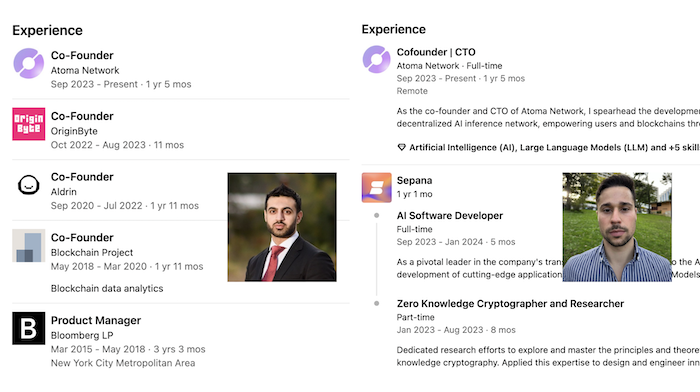Screen dimensions: 700x392
Task: Select the AI Software Developer role
Action: click(450, 216)
